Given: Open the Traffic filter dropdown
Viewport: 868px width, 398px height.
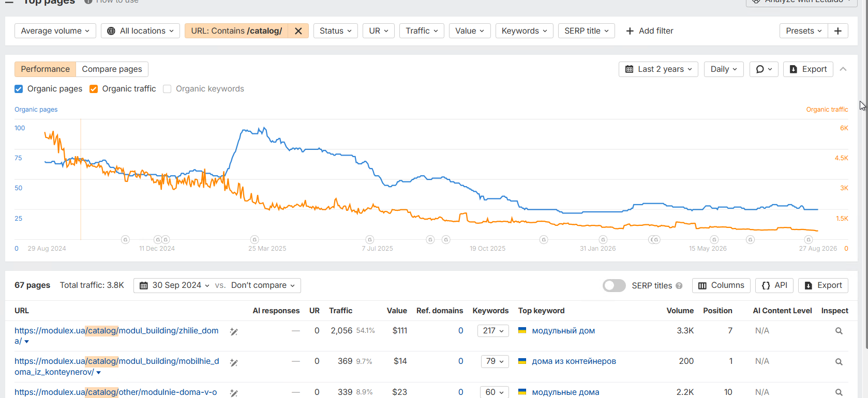Looking at the screenshot, I should (422, 31).
